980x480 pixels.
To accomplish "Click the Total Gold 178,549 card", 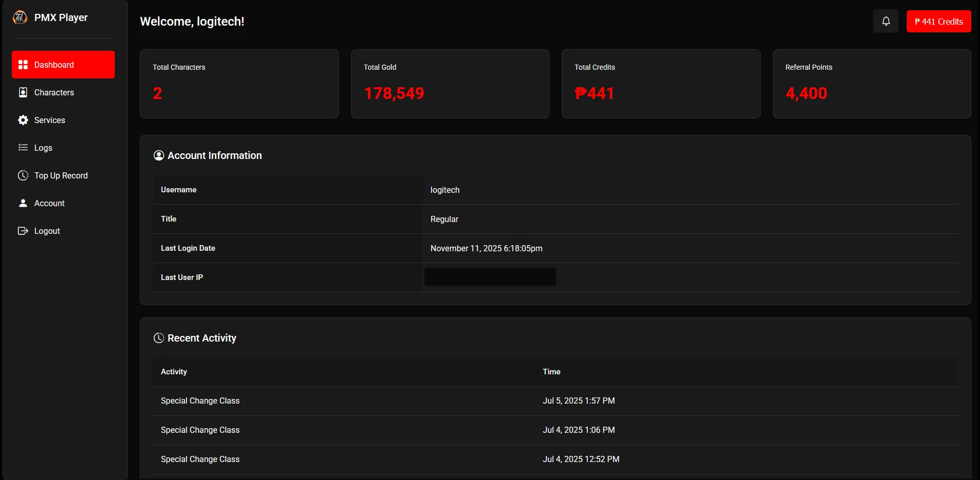I will (x=450, y=84).
